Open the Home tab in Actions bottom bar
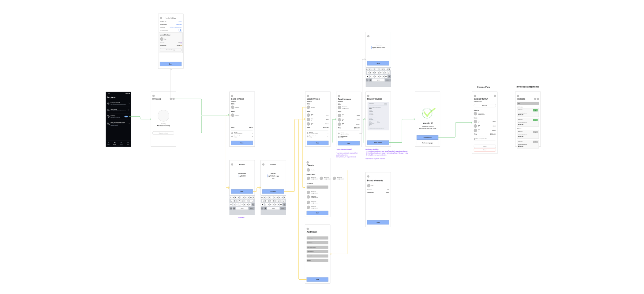Image resolution: width=644 pixels, height=294 pixels. click(x=108, y=143)
